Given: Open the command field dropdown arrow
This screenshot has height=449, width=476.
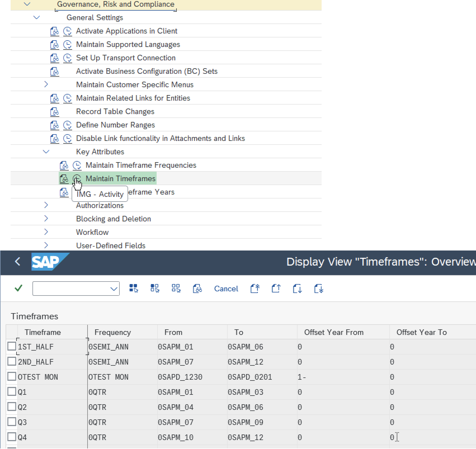Looking at the screenshot, I should (114, 289).
